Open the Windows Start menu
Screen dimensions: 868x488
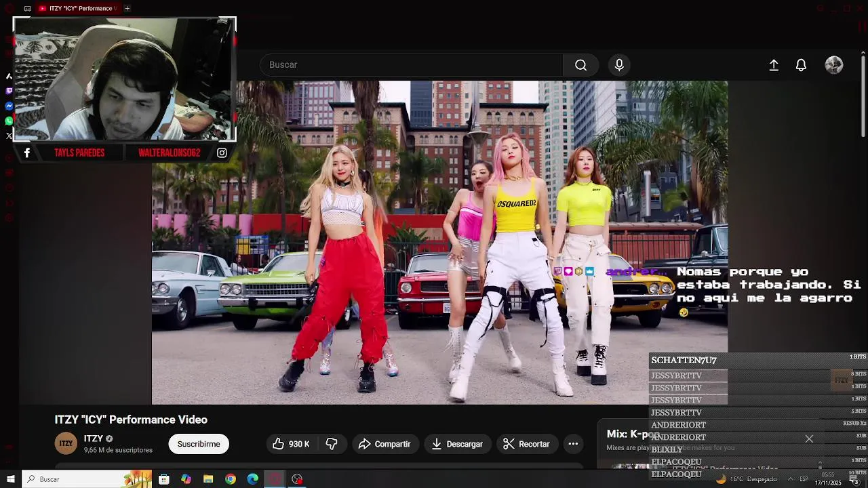[10, 479]
